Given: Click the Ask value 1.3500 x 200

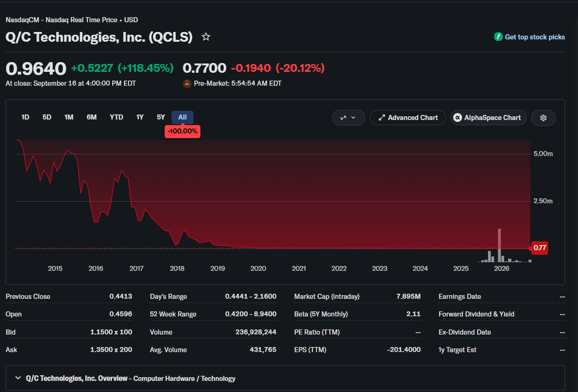Looking at the screenshot, I should click(111, 349).
